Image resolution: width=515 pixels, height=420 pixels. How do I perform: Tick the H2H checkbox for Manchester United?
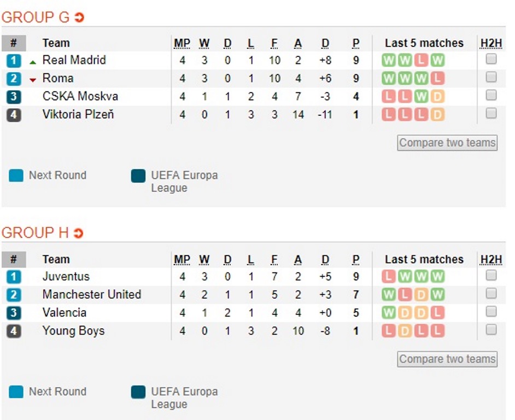tap(491, 293)
